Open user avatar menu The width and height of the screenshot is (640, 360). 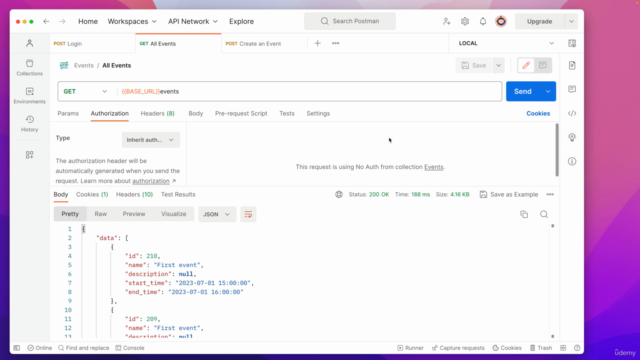(x=501, y=21)
